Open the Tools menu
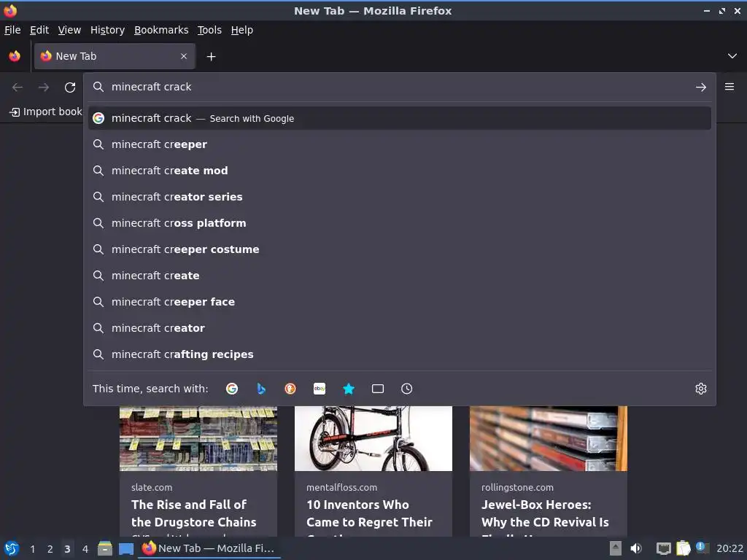 209,30
